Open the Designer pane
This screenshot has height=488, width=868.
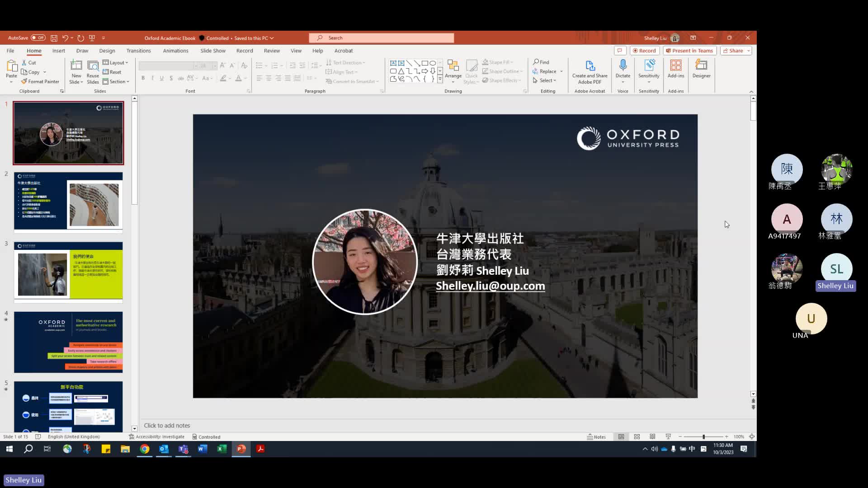point(701,69)
